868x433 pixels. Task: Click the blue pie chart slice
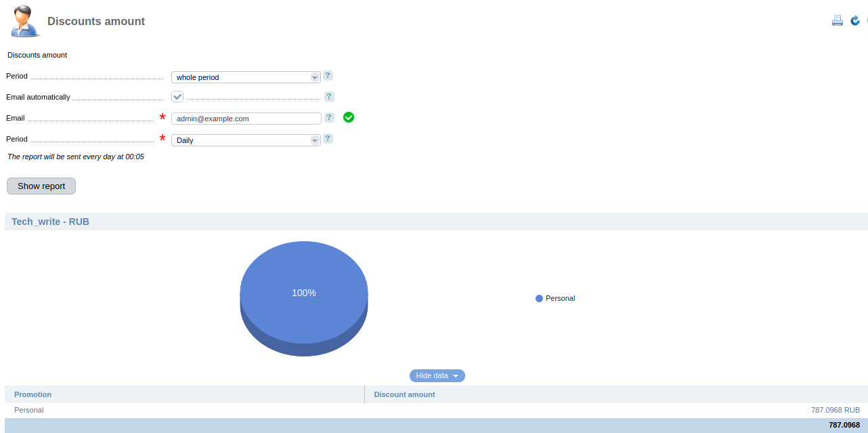[304, 293]
